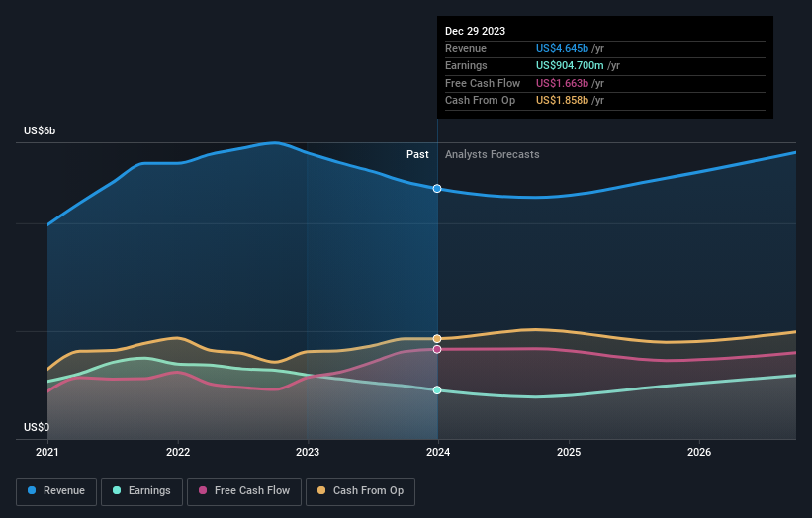Viewport: 812px width, 518px height.
Task: Toggle the Revenue legend button
Action: [x=56, y=491]
